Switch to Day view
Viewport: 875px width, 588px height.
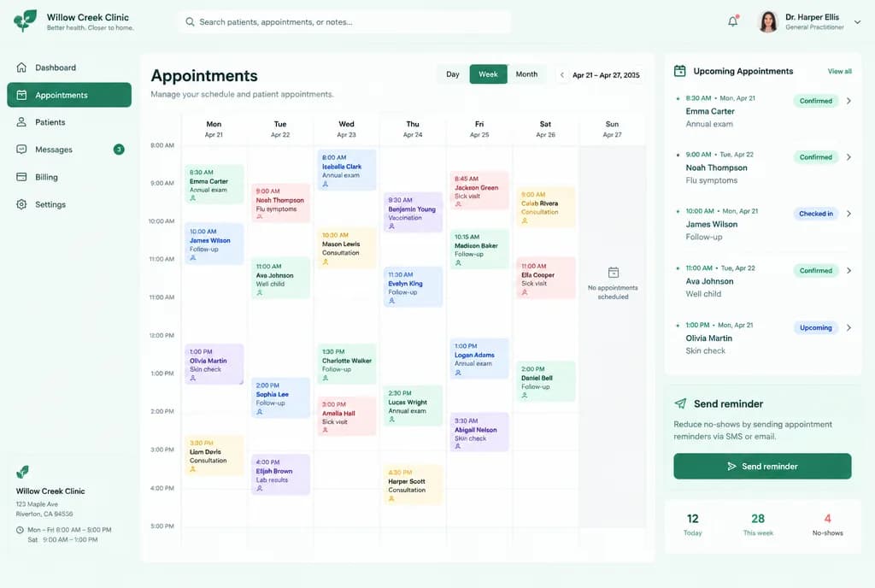(453, 74)
